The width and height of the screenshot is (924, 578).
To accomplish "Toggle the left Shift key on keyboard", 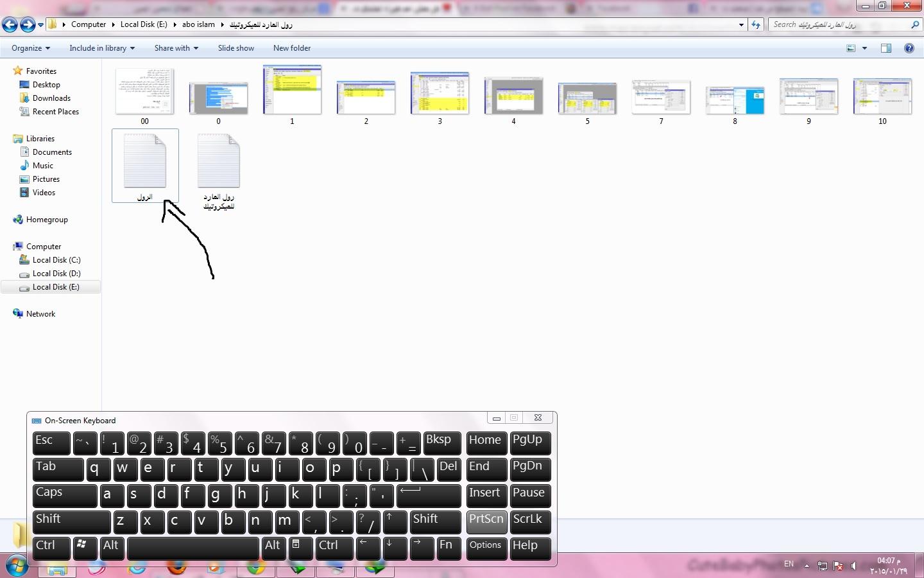I will pyautogui.click(x=71, y=522).
